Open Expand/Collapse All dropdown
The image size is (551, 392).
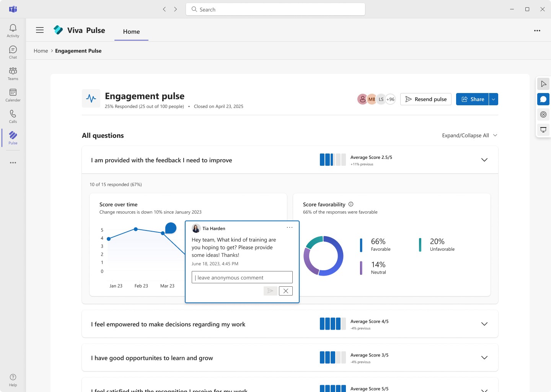469,136
